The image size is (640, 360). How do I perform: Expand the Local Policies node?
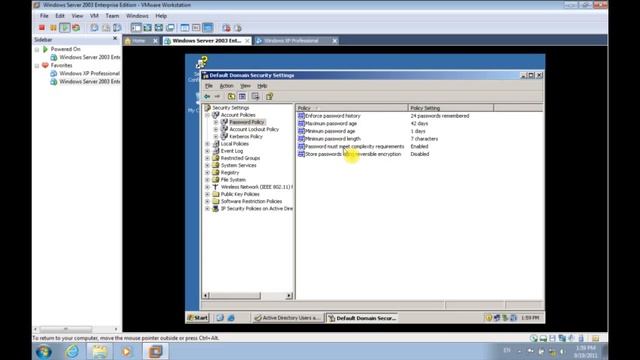pyautogui.click(x=207, y=144)
